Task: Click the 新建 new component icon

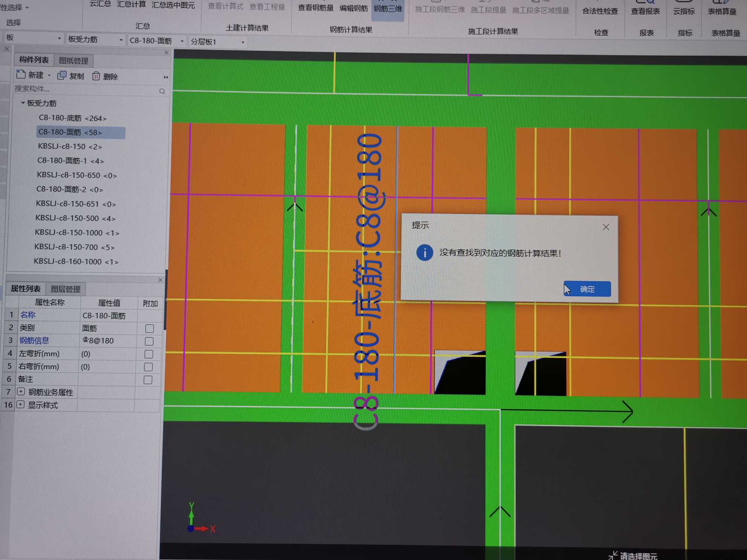Action: (21, 75)
